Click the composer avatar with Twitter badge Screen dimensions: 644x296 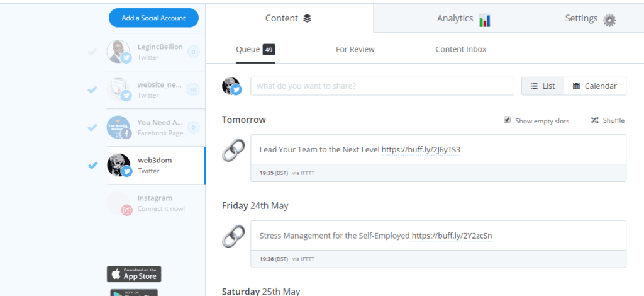pyautogui.click(x=231, y=86)
